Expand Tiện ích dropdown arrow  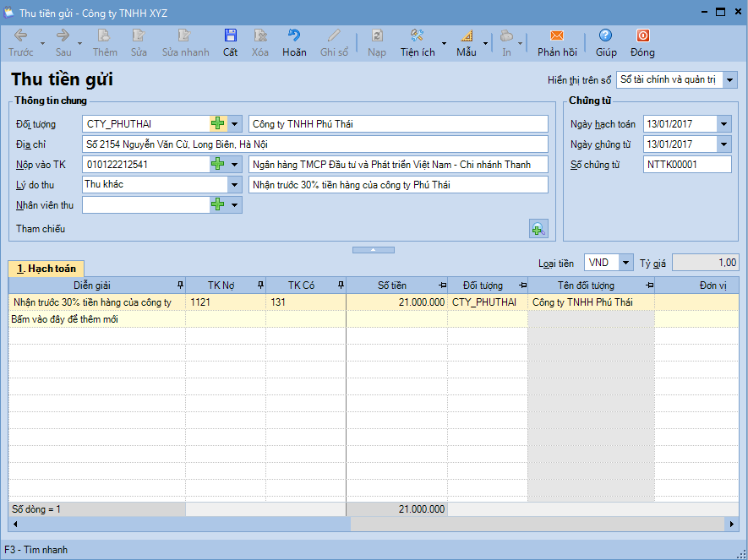coord(444,43)
